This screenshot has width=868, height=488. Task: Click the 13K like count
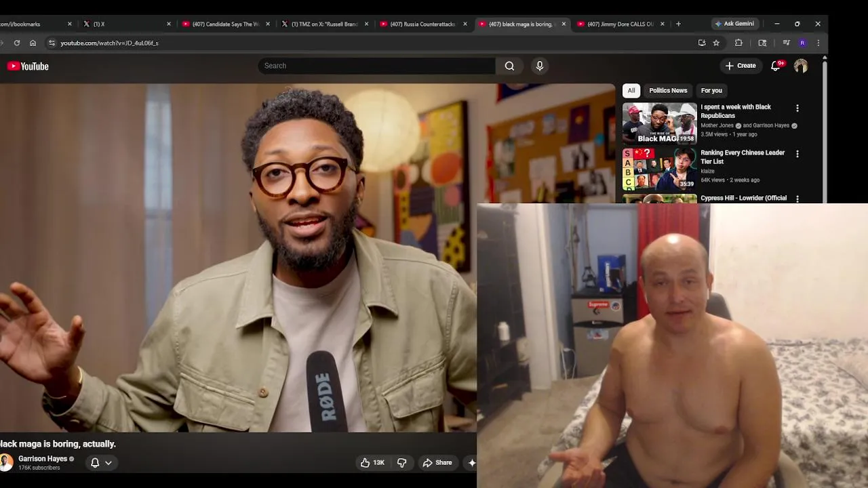(379, 463)
